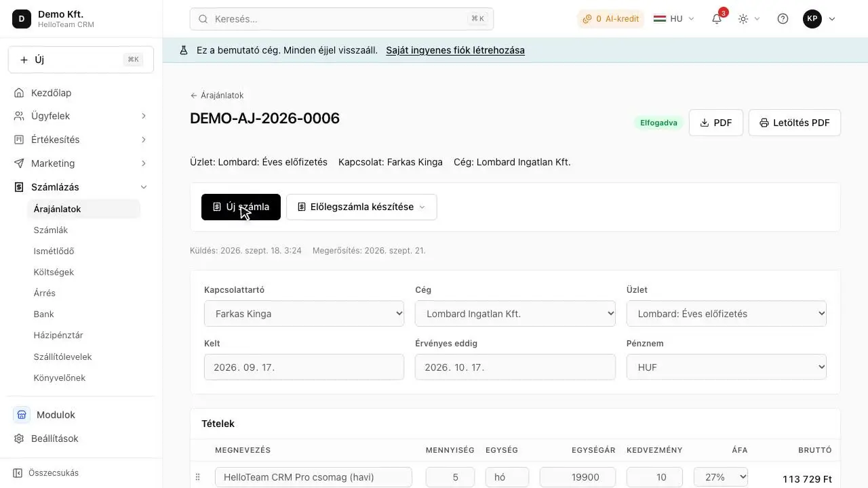Click the Érvényes eddig date field
Viewport: 868px width, 488px height.
tap(515, 367)
